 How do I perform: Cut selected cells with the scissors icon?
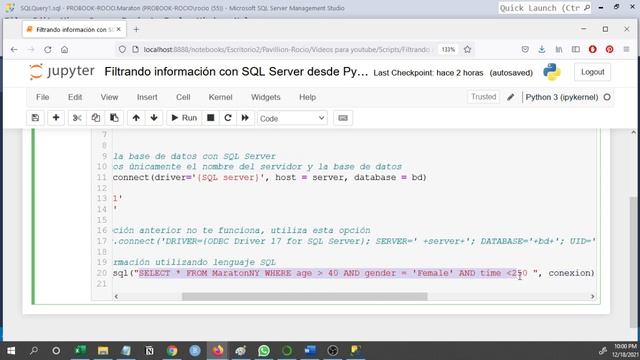77,118
